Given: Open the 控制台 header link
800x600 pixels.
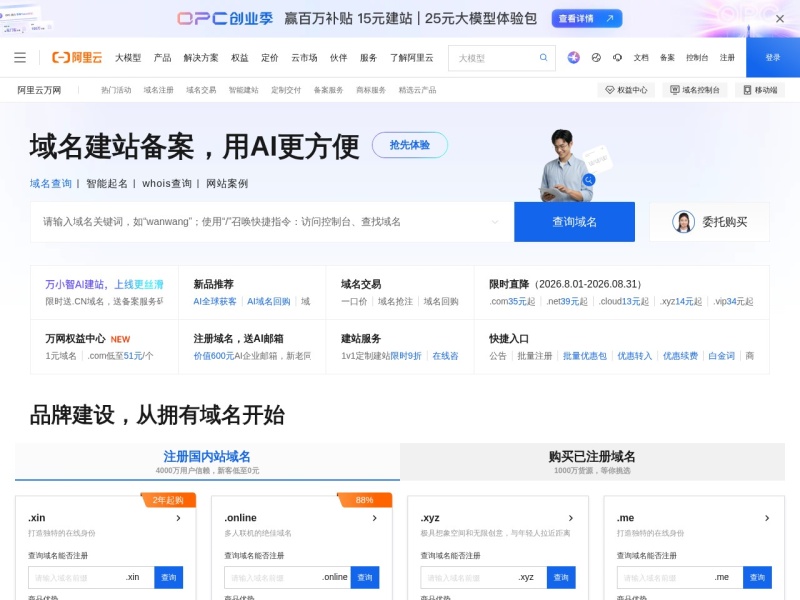Looking at the screenshot, I should click(697, 58).
